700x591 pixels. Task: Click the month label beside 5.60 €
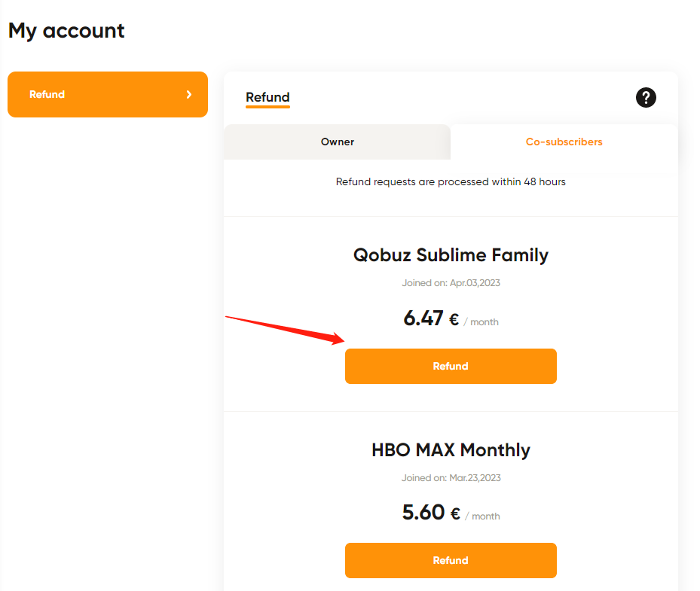486,516
